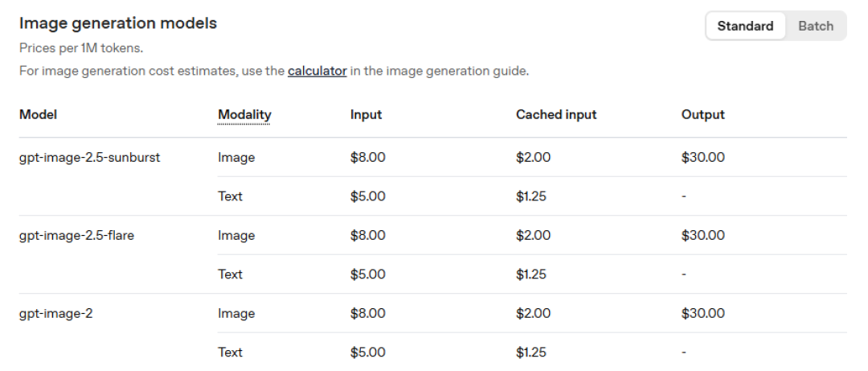Click gpt-image-2 Image input price $8.00
868x371 pixels.
pyautogui.click(x=367, y=314)
